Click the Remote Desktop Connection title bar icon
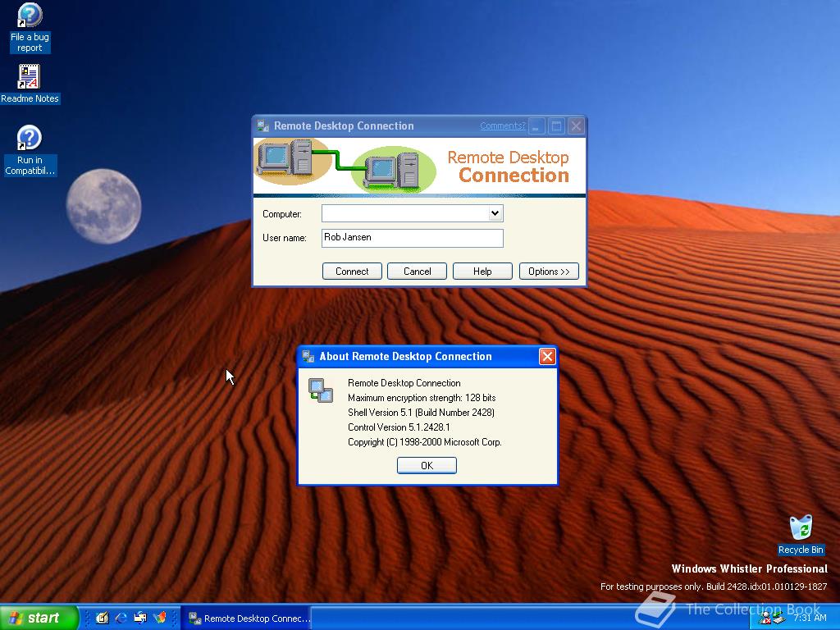The height and width of the screenshot is (630, 840). tap(262, 126)
